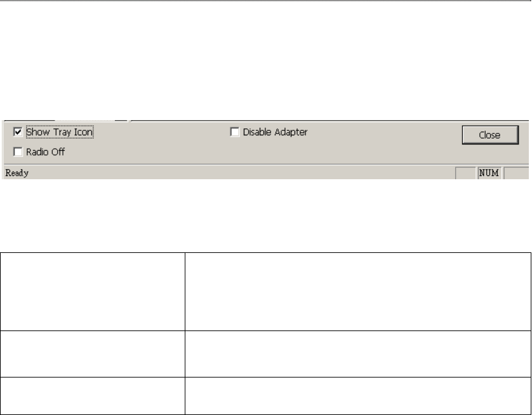The width and height of the screenshot is (532, 415).
Task: Uncheck the Show Tray Icon checkbox
Action: tap(18, 132)
